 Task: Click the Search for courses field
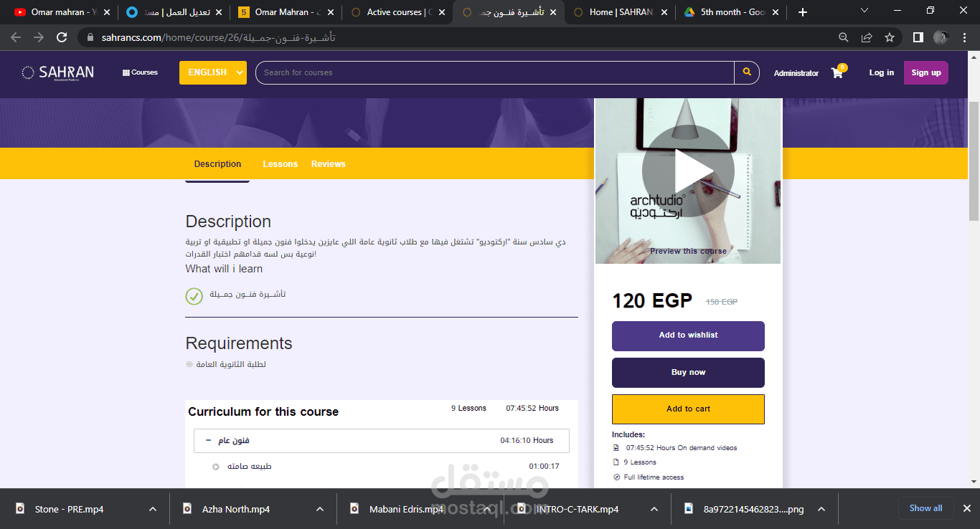(x=495, y=72)
